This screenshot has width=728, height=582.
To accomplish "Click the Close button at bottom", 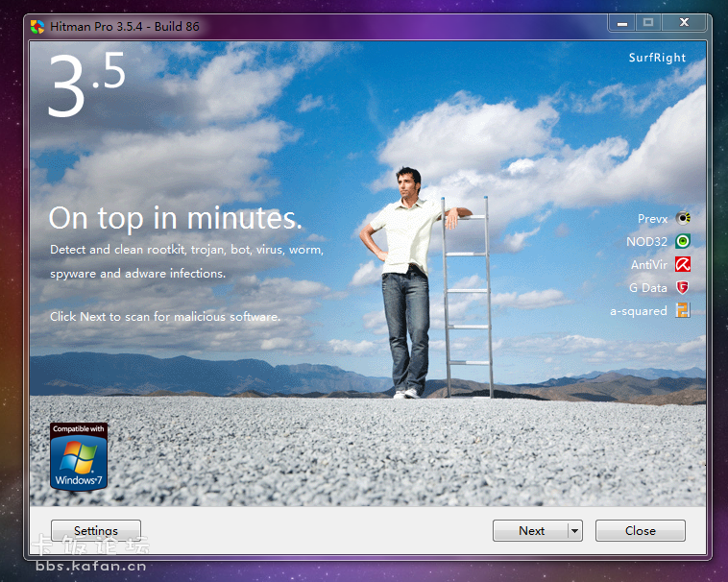I will click(x=641, y=530).
